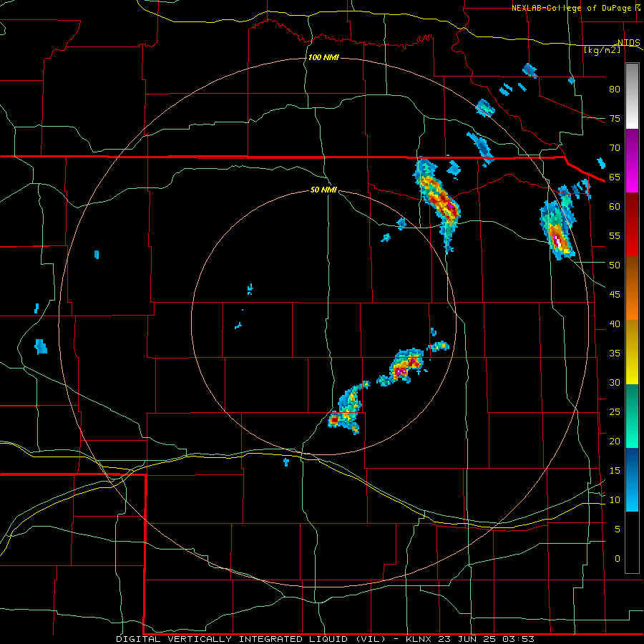The width and height of the screenshot is (644, 644).
Task: Click the green segment of the color bar
Action: [632, 416]
